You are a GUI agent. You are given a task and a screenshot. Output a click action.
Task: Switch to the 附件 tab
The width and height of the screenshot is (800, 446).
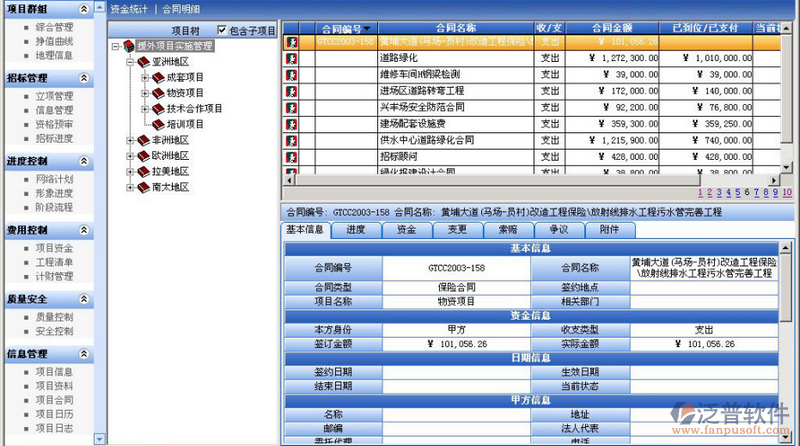pyautogui.click(x=610, y=230)
